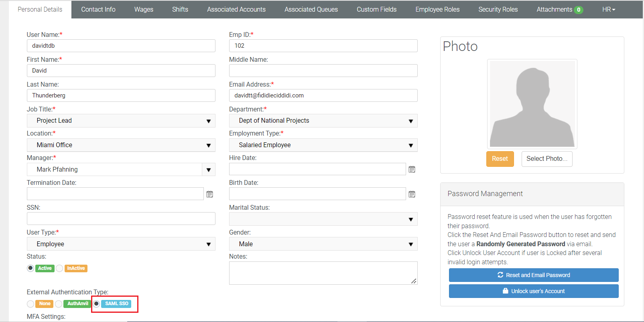The image size is (644, 322).
Task: Choose SAML SSO authentication radio button
Action: pyautogui.click(x=96, y=304)
